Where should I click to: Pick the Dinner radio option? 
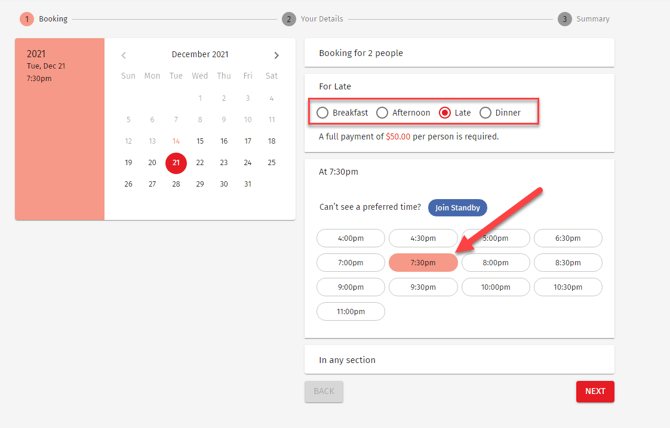tap(485, 113)
